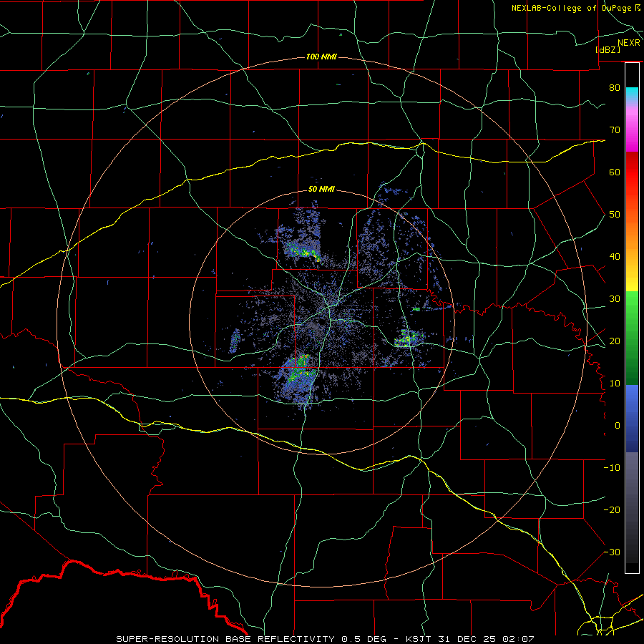The image size is (644, 644).
Task: Click the 80 dBZ scale value
Action: coord(615,87)
